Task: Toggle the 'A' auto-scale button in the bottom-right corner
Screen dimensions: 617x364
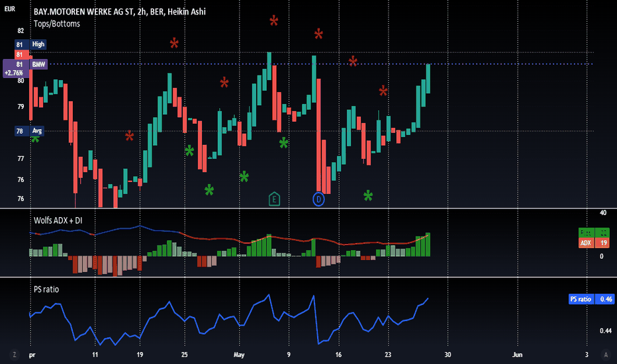Action: (606, 355)
